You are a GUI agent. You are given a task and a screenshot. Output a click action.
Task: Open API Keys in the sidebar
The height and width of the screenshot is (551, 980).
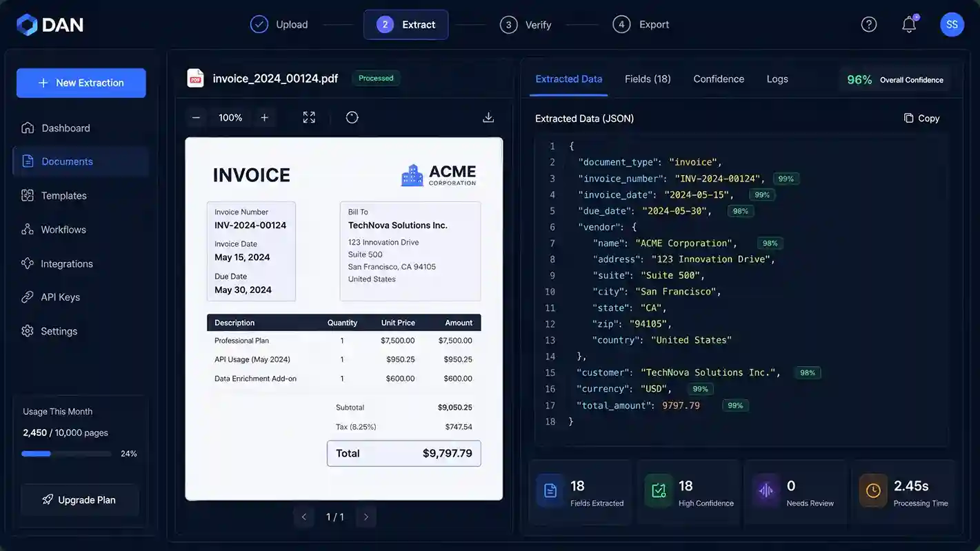[81, 297]
